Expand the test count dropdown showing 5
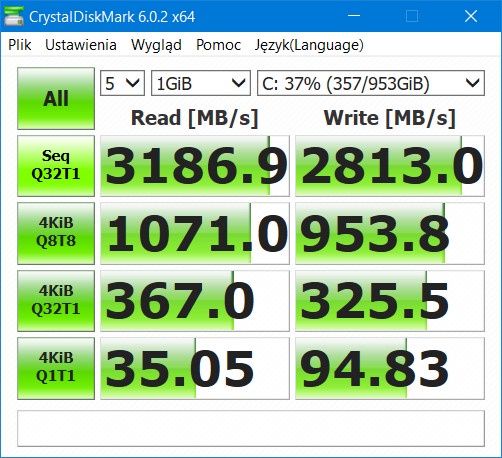The image size is (502, 458). (x=122, y=83)
